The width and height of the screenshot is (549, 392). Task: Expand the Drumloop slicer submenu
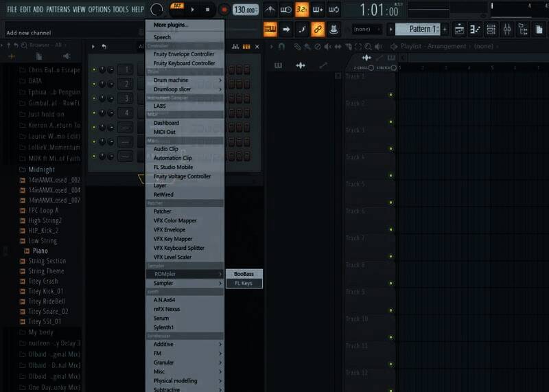click(x=185, y=89)
